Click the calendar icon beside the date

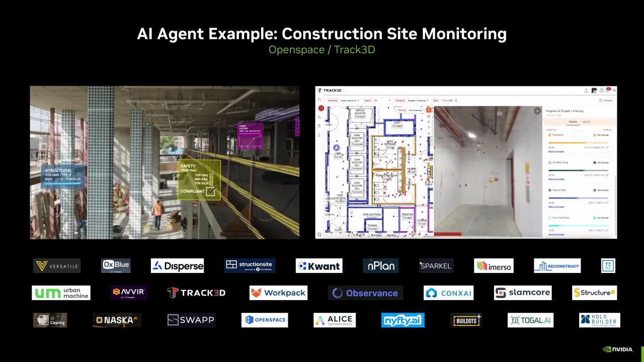(x=456, y=101)
